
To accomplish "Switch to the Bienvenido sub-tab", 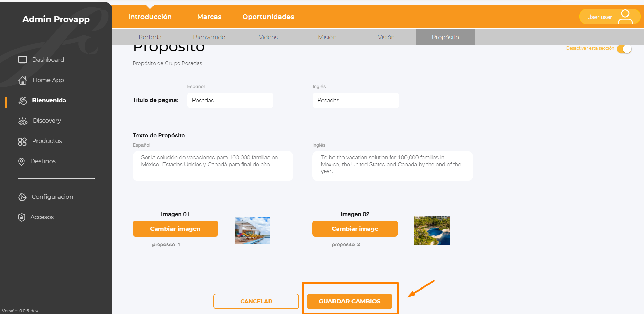I will 209,37.
